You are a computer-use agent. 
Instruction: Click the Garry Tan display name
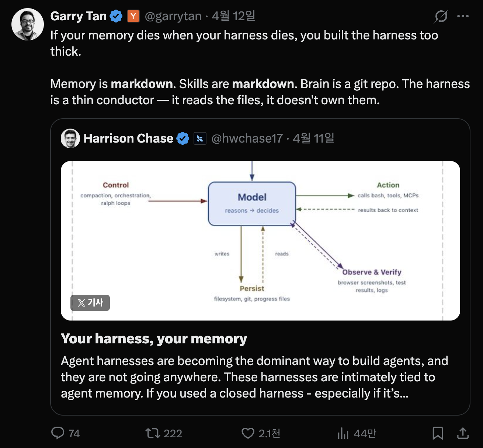[78, 16]
